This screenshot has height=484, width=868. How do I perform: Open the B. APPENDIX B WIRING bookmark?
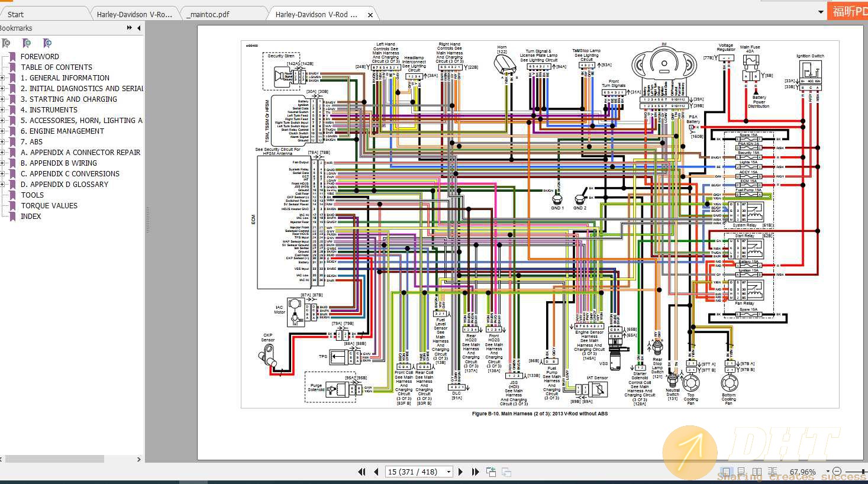pyautogui.click(x=59, y=163)
